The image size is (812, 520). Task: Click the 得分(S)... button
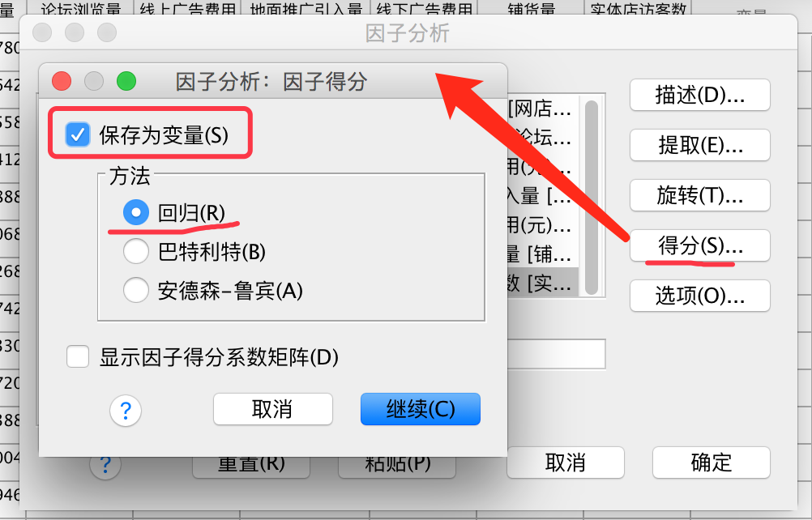point(699,245)
